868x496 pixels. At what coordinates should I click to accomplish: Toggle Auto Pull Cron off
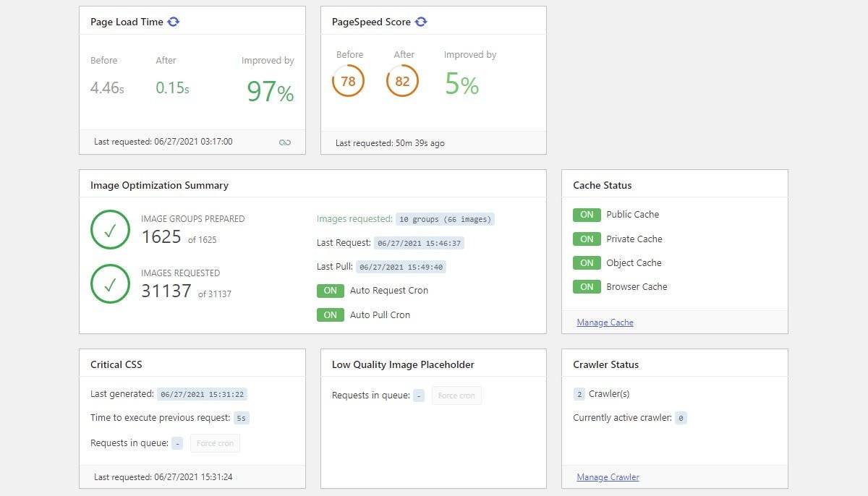coord(331,315)
